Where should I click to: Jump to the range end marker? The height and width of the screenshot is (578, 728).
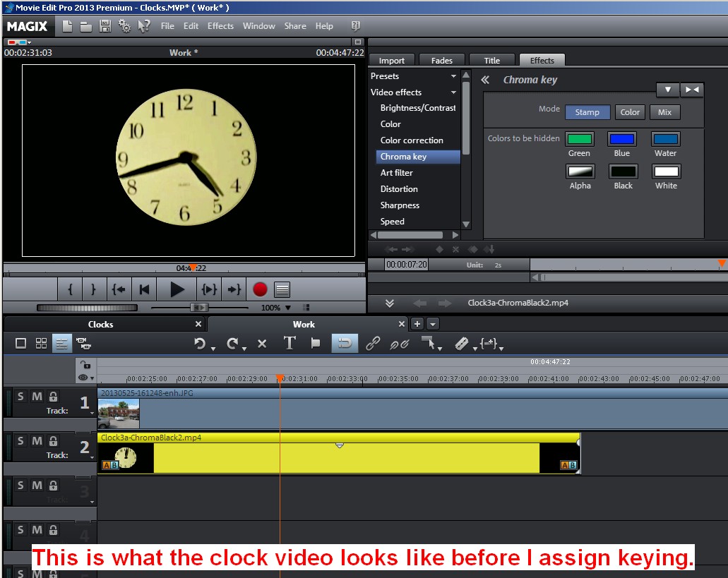click(234, 289)
